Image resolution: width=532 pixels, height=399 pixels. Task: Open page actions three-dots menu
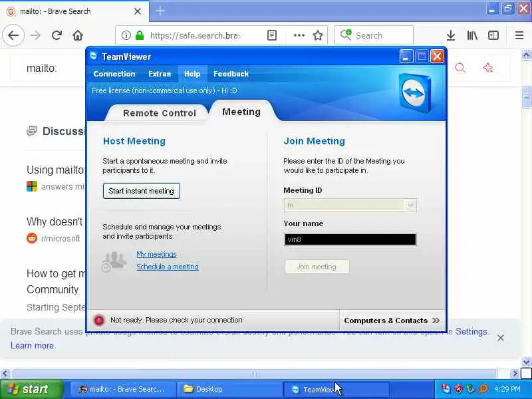click(x=299, y=35)
